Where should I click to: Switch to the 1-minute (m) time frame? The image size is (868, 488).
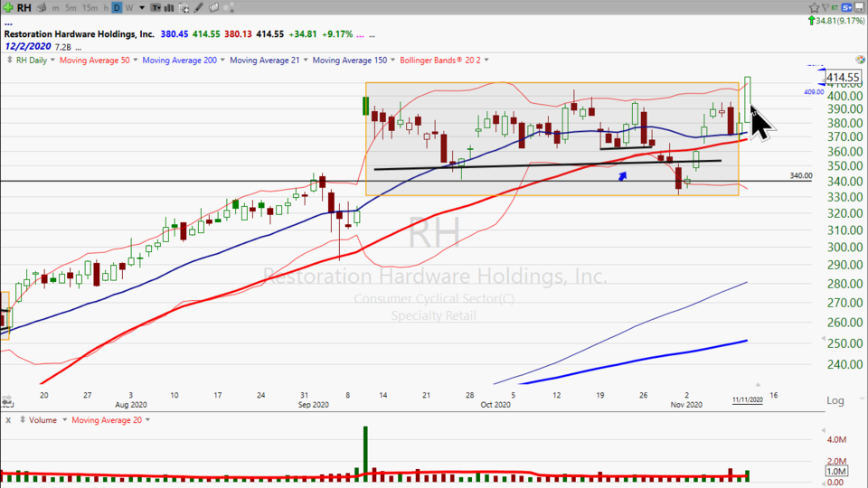click(x=55, y=8)
